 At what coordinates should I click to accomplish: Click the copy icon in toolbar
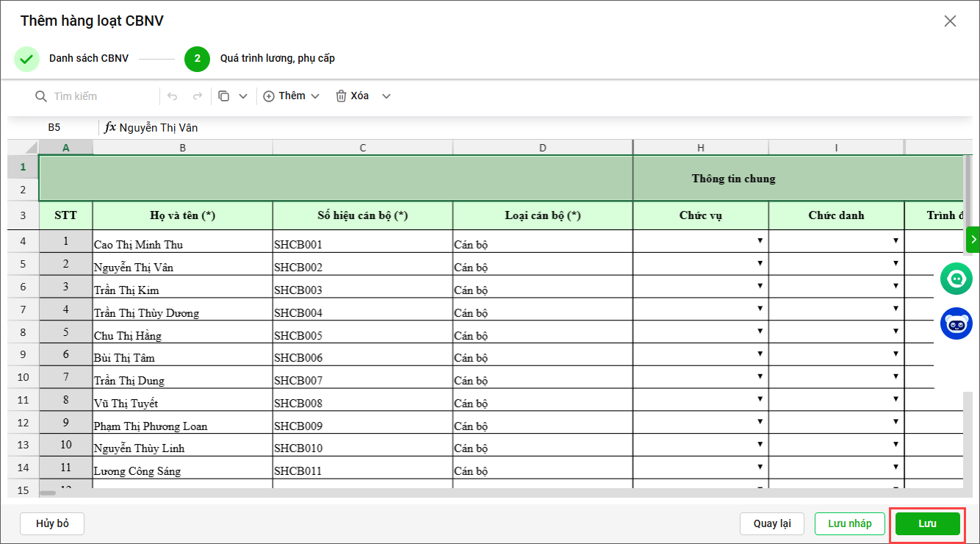coord(224,96)
